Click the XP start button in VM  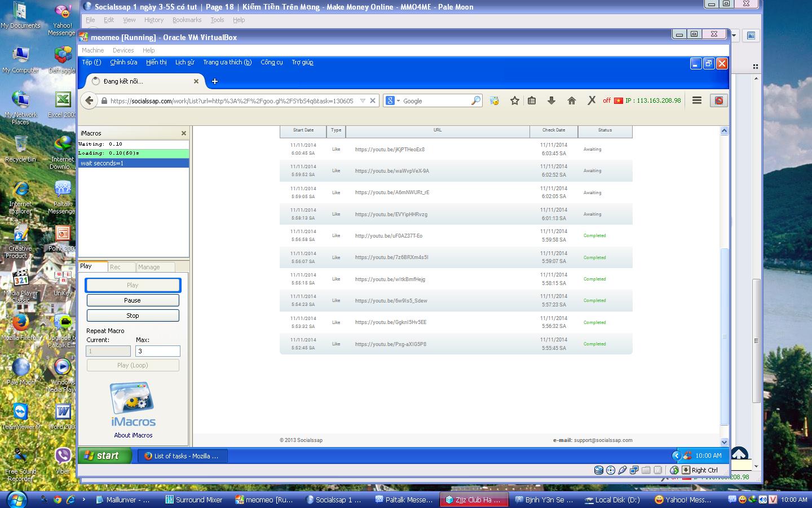[105, 456]
